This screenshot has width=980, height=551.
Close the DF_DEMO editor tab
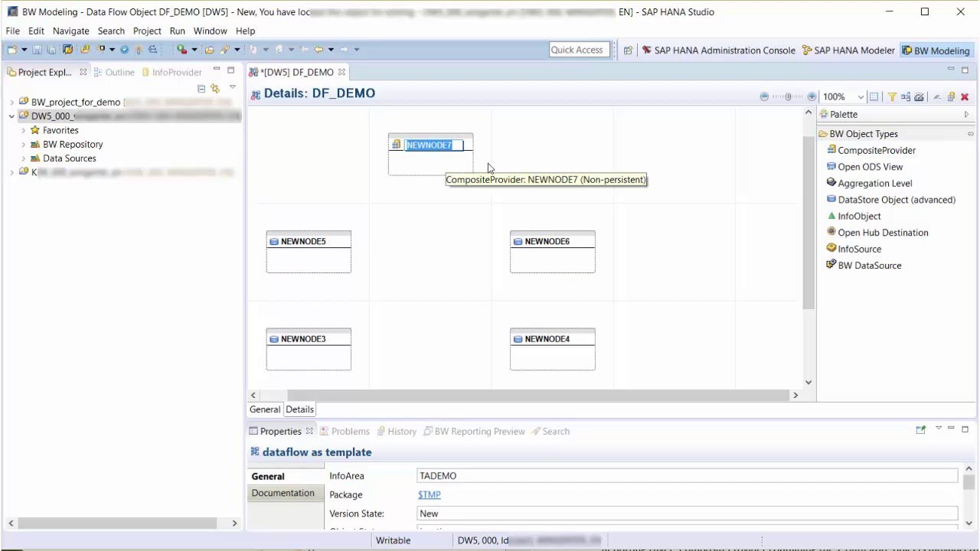341,72
